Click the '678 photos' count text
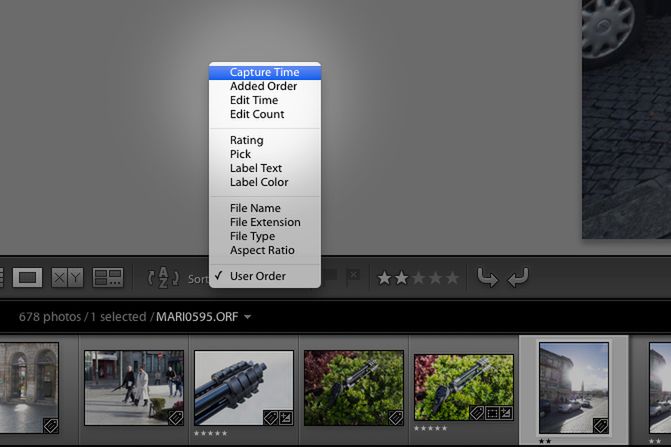 point(50,317)
